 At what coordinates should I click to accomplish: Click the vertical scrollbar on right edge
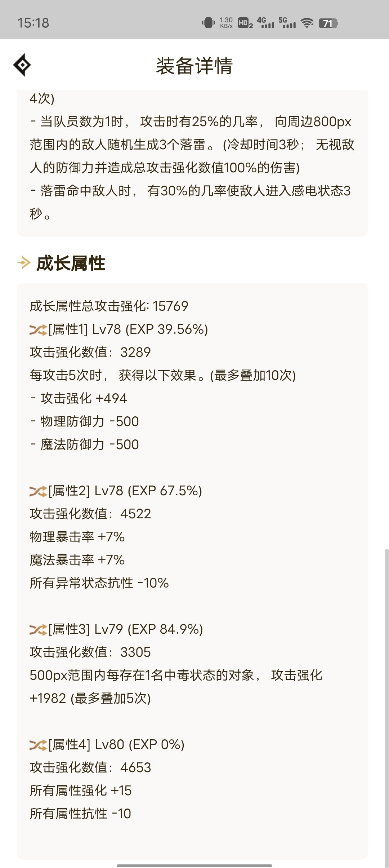point(386,685)
